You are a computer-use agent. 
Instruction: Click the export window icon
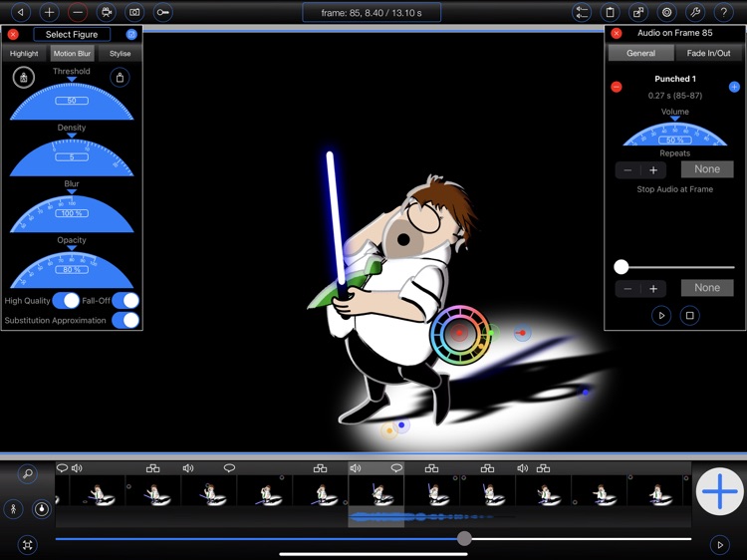638,12
